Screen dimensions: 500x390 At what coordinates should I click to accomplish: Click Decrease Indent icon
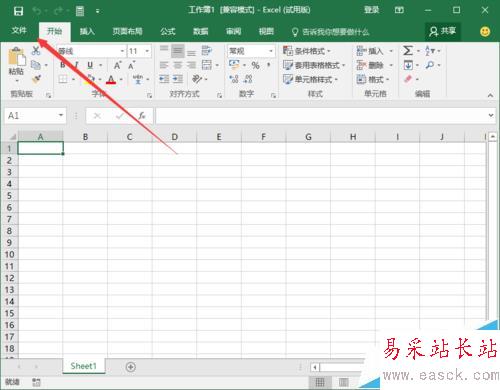click(164, 79)
